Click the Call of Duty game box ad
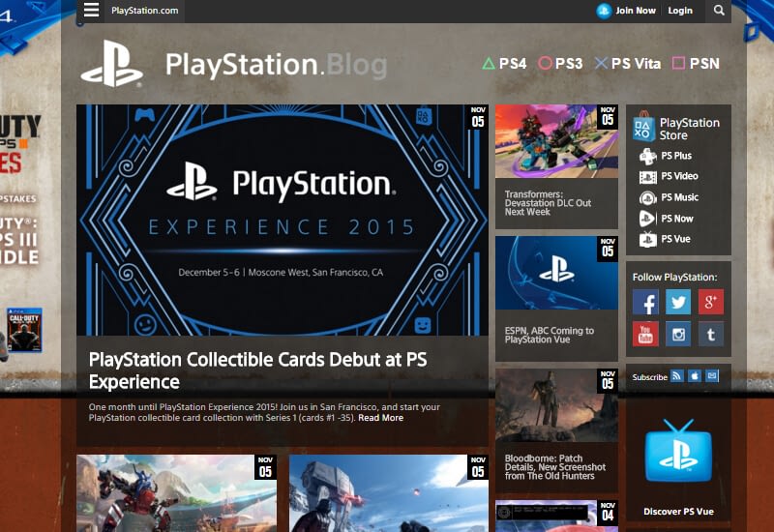The image size is (774, 532). point(24,330)
